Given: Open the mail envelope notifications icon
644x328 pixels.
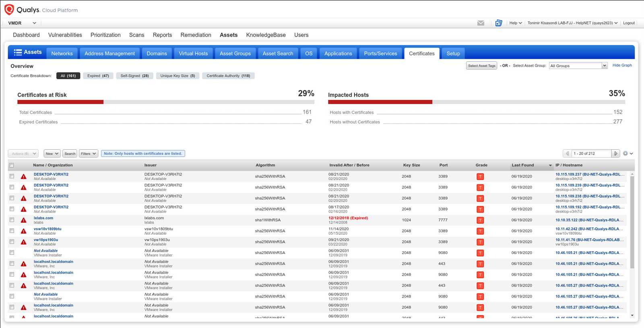Looking at the screenshot, I should (x=481, y=23).
